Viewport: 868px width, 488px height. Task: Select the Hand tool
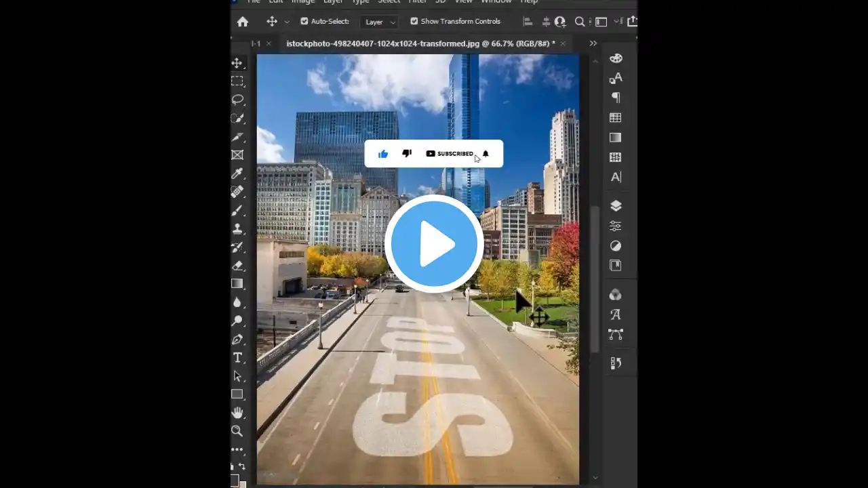(237, 412)
